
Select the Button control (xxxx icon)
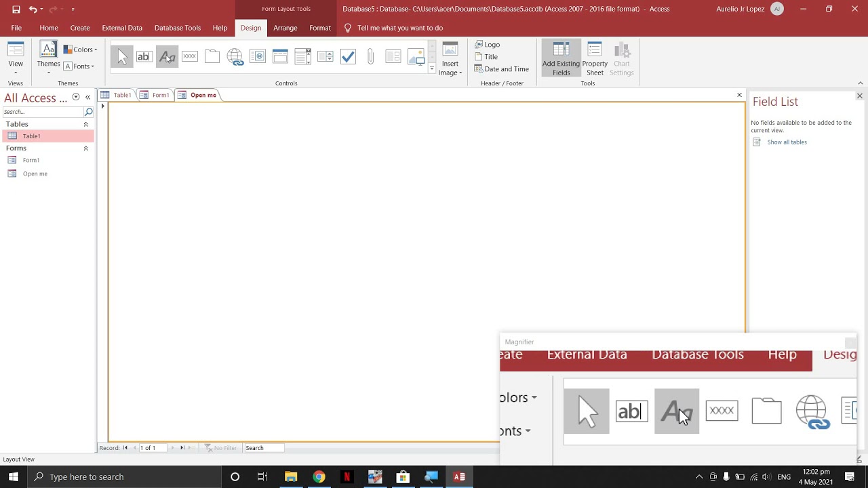tap(190, 57)
